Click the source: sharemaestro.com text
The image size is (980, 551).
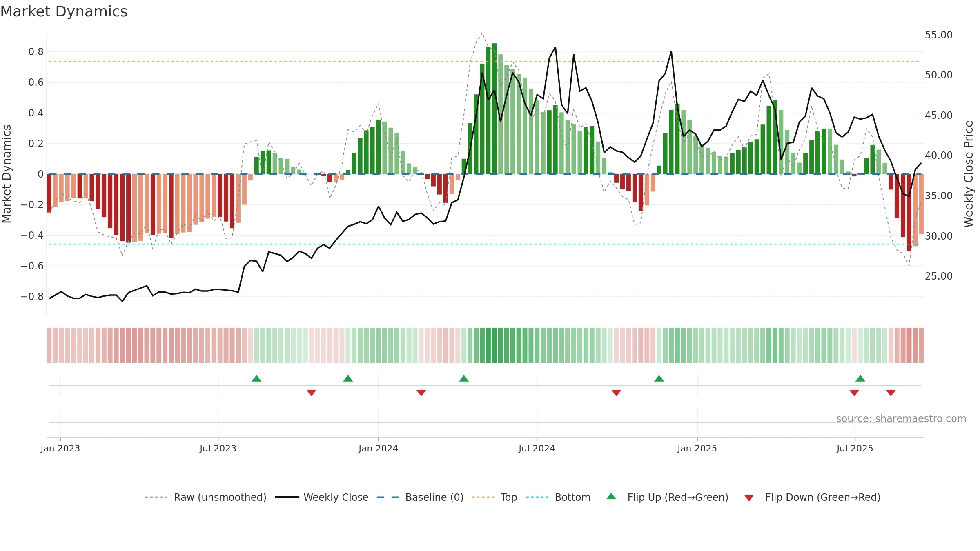tap(901, 419)
